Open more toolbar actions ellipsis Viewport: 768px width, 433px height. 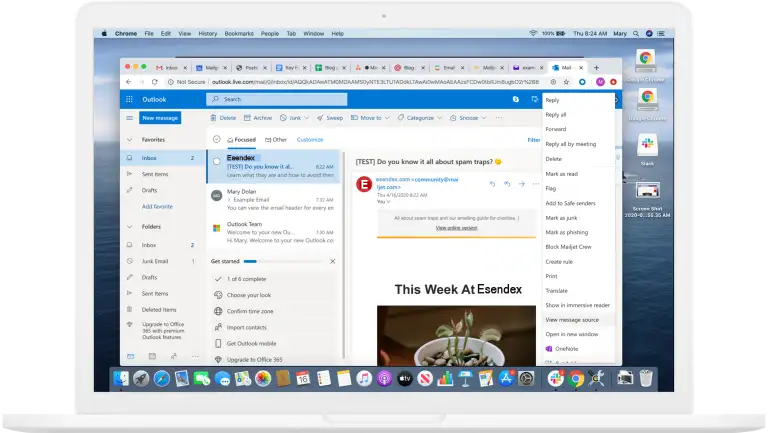click(x=499, y=118)
